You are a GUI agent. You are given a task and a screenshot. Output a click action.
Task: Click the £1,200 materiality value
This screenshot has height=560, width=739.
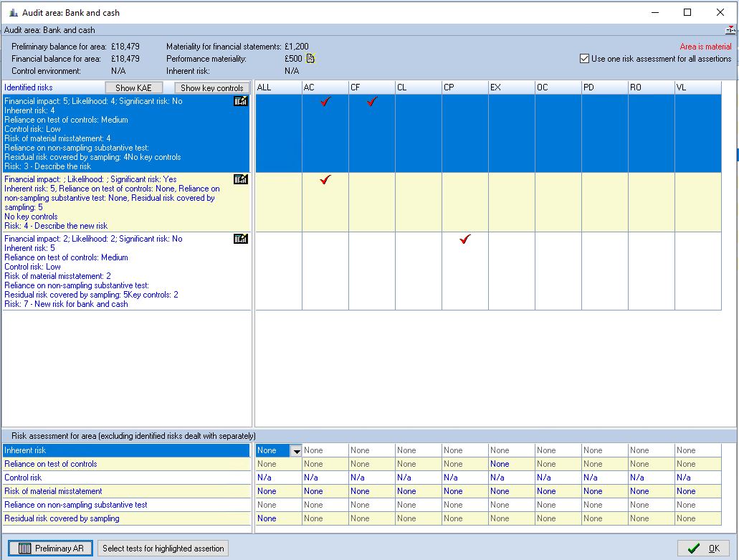click(297, 47)
